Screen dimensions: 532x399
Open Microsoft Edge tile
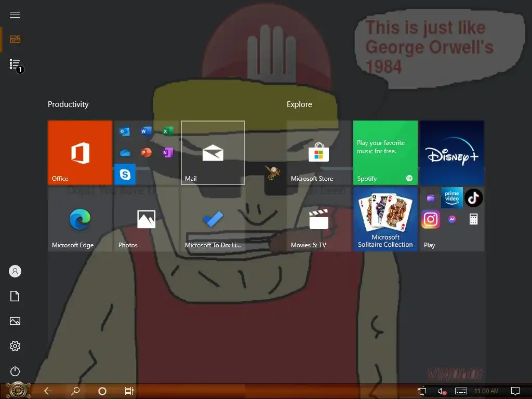click(x=79, y=219)
